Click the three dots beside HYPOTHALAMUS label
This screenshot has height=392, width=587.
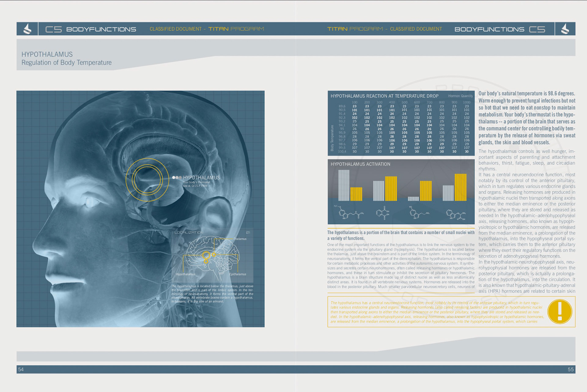(x=177, y=178)
